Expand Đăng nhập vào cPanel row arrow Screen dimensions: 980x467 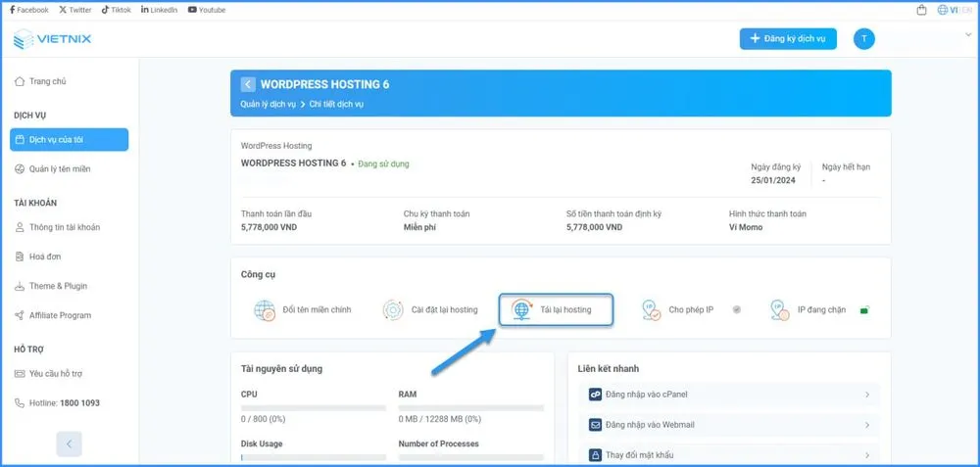point(867,395)
